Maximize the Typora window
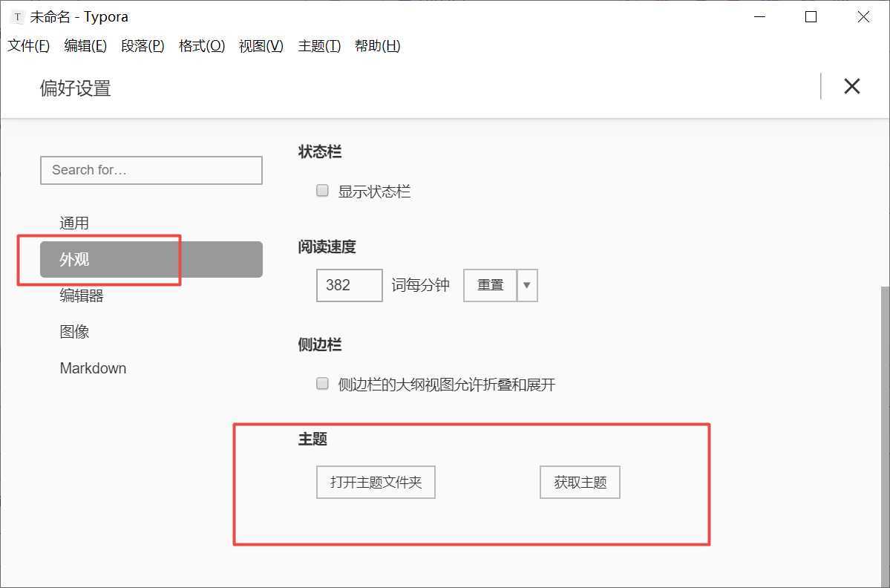 811,17
